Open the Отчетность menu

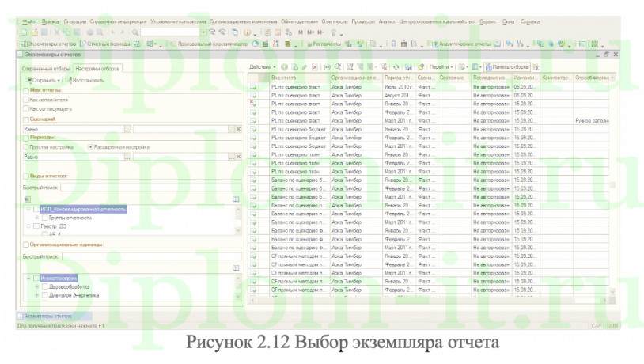pos(335,21)
